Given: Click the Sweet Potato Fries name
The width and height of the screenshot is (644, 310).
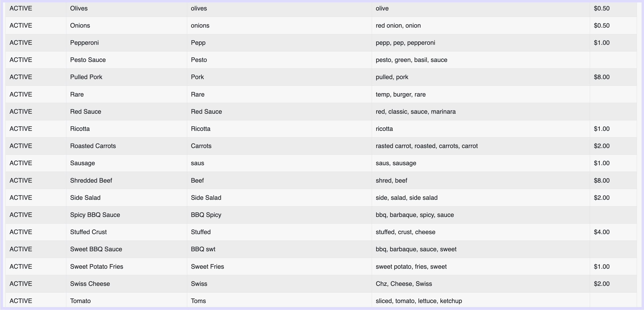Looking at the screenshot, I should pos(96,267).
